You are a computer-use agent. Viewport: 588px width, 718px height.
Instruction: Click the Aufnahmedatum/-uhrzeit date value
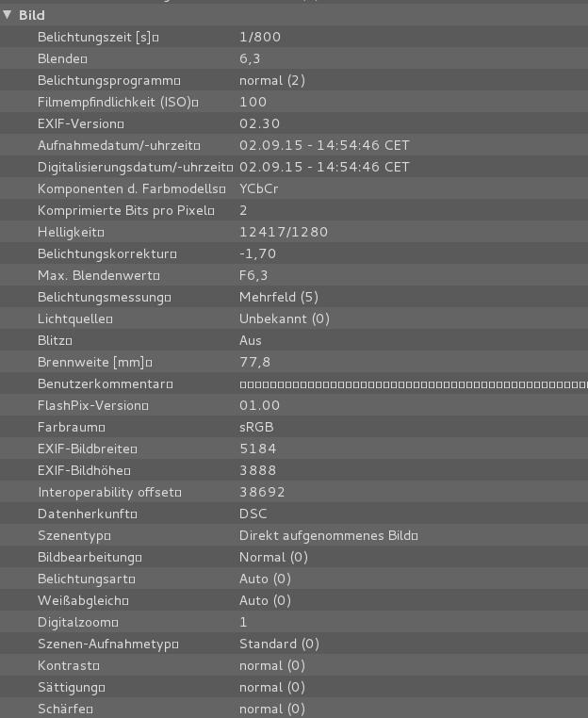324,145
